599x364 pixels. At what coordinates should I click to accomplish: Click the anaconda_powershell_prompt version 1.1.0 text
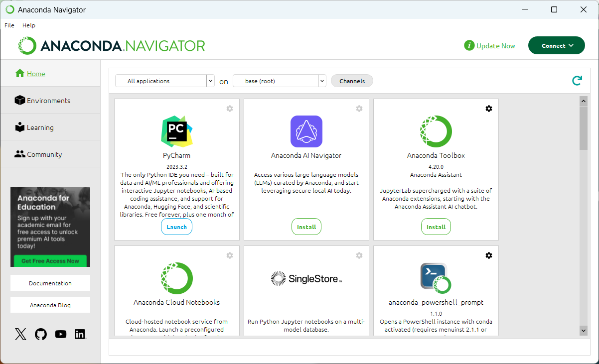tap(436, 314)
